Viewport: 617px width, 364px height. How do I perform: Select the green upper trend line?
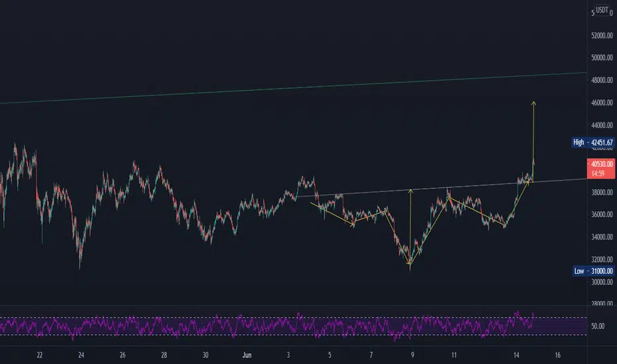point(293,88)
